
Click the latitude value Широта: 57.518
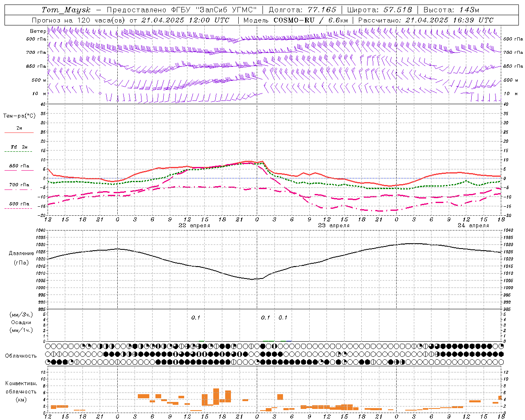click(379, 10)
